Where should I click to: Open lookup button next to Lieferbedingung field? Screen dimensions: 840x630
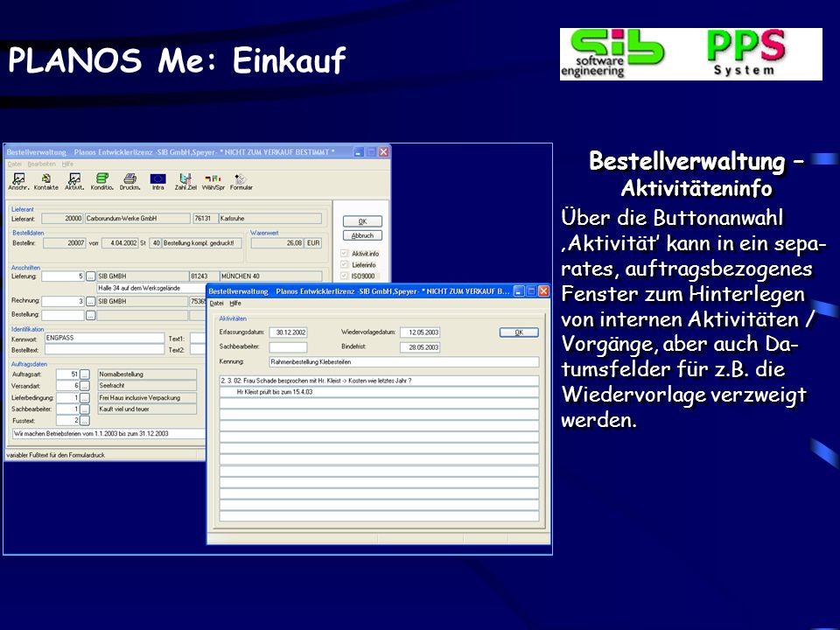click(x=85, y=398)
